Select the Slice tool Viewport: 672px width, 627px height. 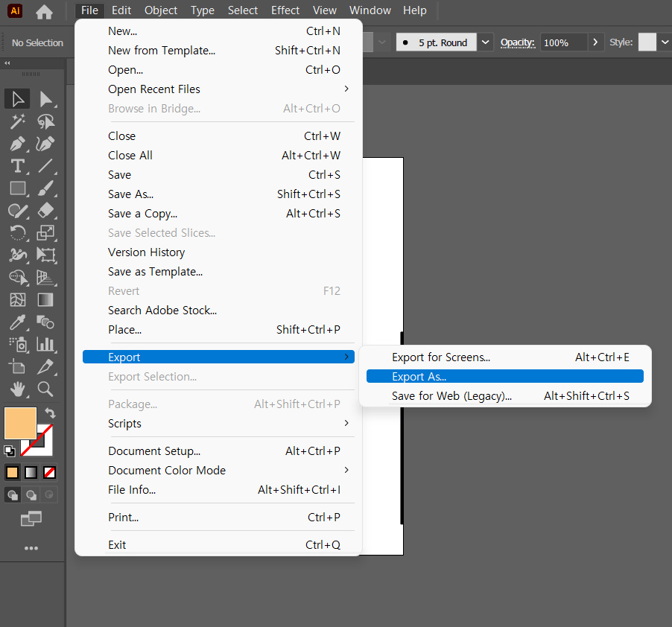coord(45,367)
